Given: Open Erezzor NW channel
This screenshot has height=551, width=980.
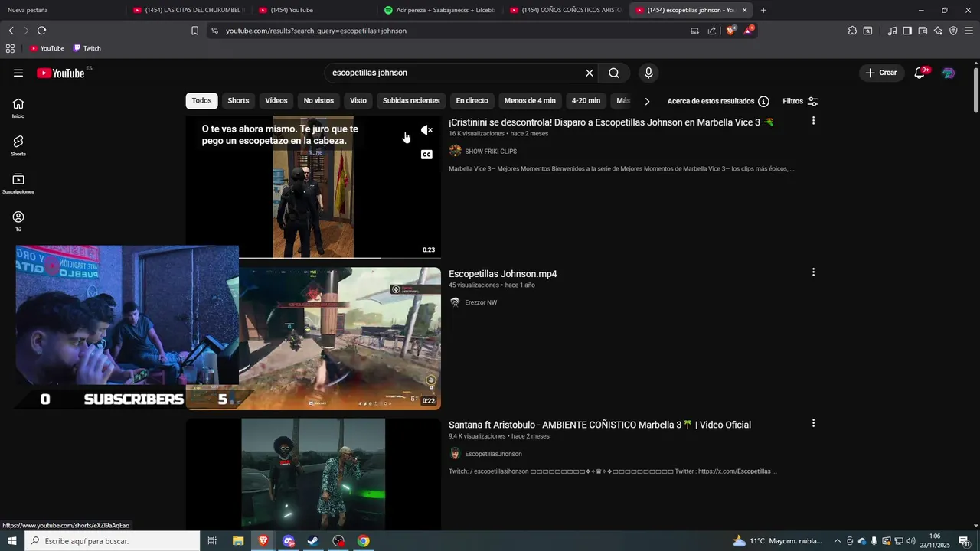Looking at the screenshot, I should pos(481,302).
